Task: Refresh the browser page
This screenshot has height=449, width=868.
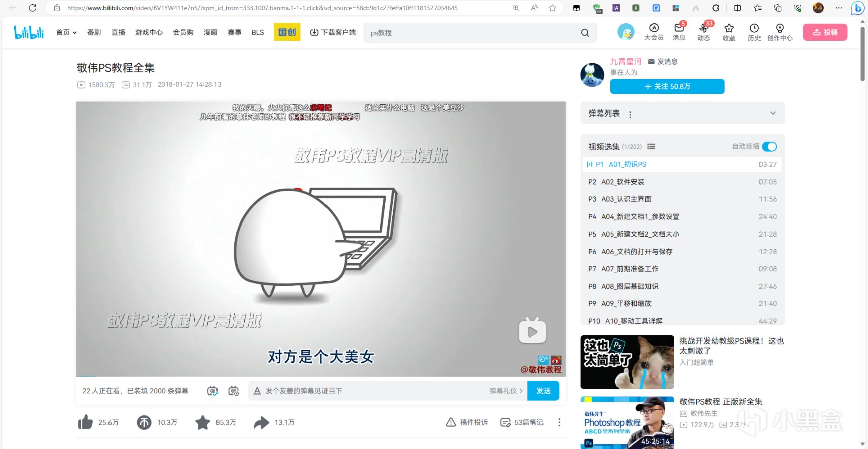Action: point(33,8)
